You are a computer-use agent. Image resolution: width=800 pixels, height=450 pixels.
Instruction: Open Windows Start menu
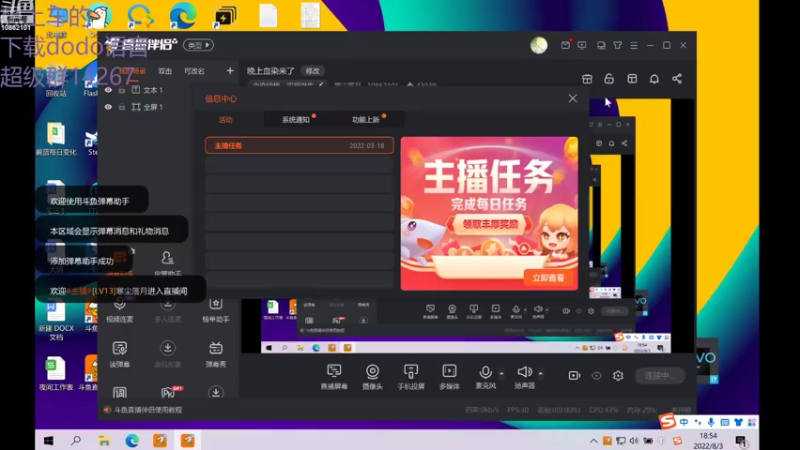(x=48, y=440)
